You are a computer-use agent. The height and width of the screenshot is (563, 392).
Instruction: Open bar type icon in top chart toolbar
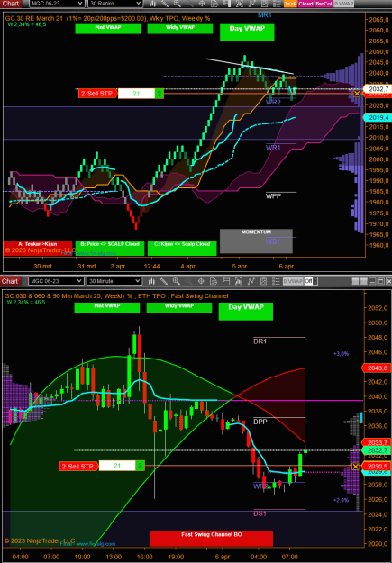coord(152,4)
